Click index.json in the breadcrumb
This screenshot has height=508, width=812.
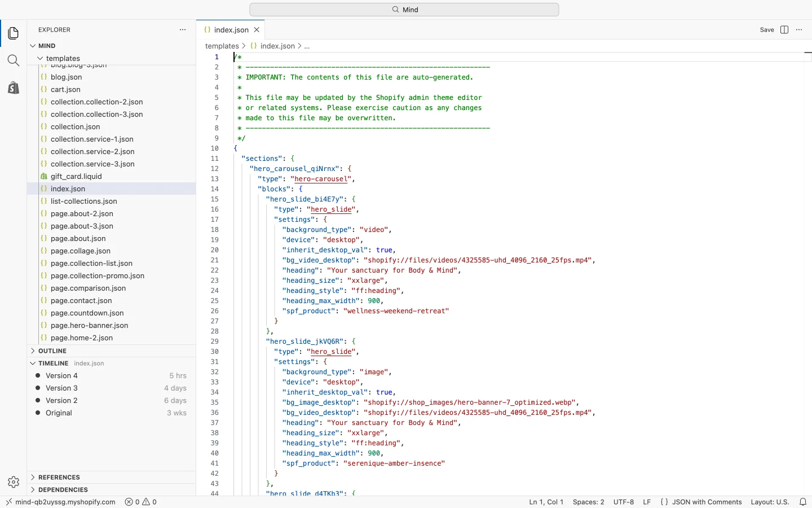277,46
